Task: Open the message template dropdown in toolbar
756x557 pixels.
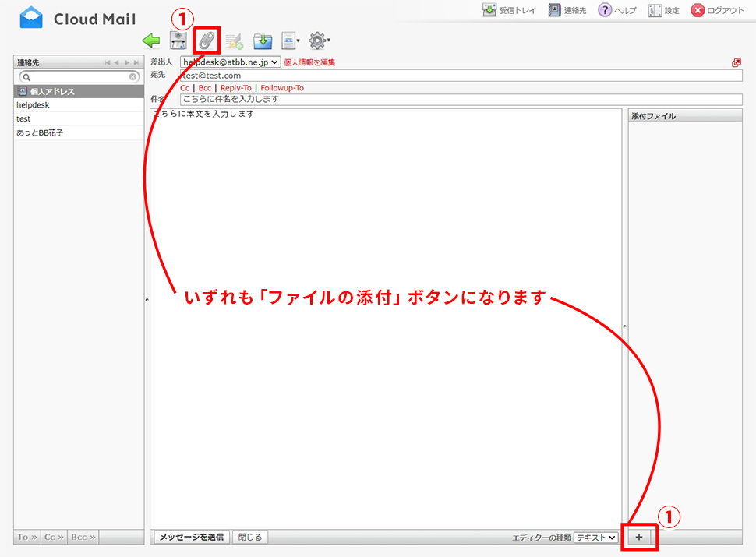Action: coord(291,41)
